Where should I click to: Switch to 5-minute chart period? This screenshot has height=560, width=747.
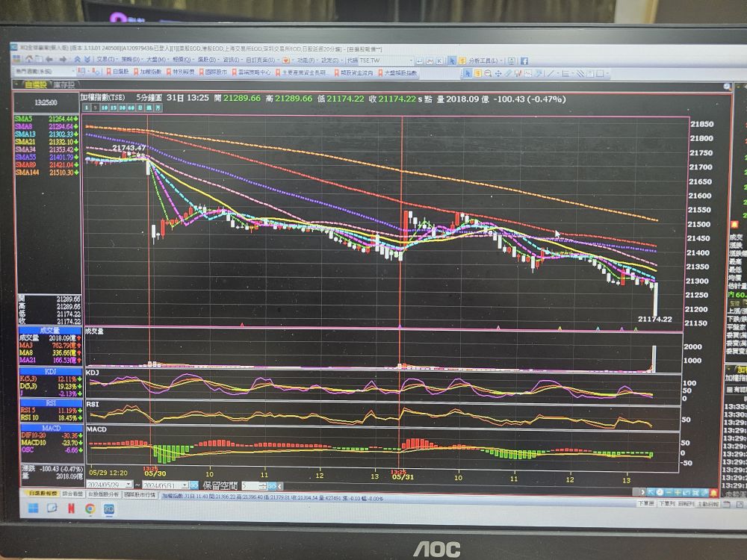tap(96, 108)
